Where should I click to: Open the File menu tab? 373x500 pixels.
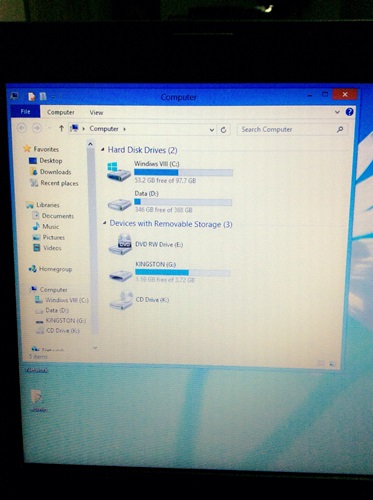pos(25,111)
